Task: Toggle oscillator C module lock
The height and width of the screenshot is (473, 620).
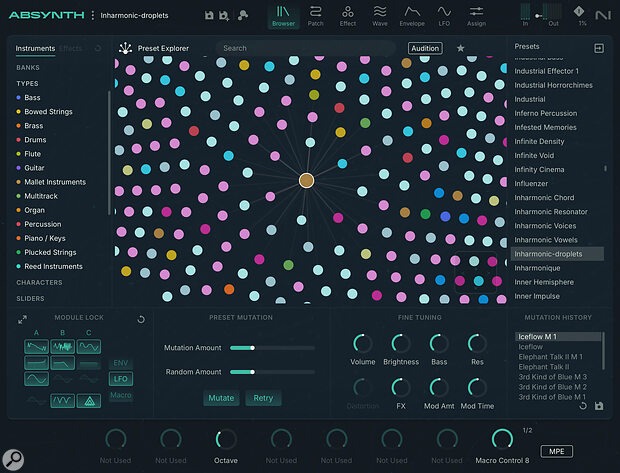Action: pyautogui.click(x=89, y=347)
